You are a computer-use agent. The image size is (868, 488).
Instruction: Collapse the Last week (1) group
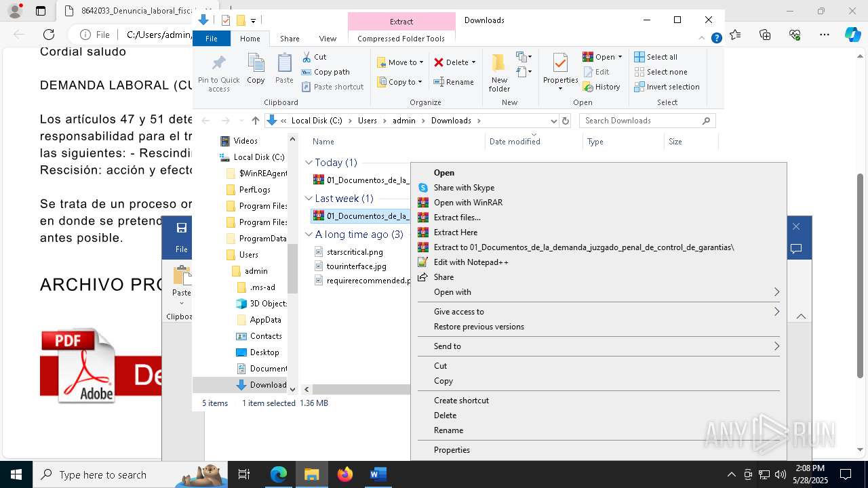309,199
